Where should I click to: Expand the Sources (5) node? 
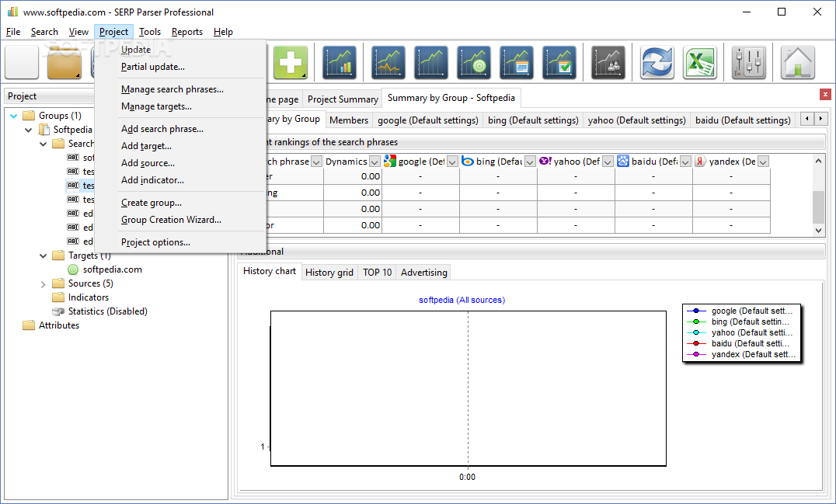[44, 284]
